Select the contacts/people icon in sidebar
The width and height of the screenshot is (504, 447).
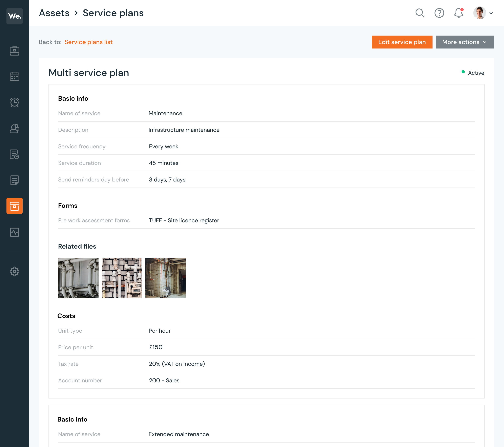pyautogui.click(x=15, y=128)
